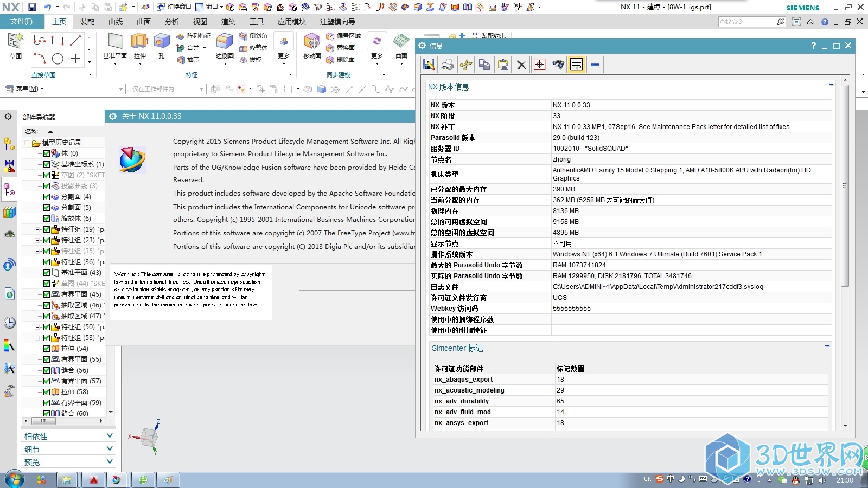
Task: Click the print icon in 信息 window
Action: coord(448,65)
